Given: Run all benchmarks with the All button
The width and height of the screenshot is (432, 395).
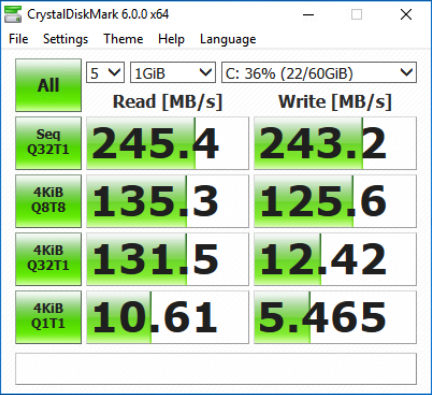Looking at the screenshot, I should tap(48, 85).
